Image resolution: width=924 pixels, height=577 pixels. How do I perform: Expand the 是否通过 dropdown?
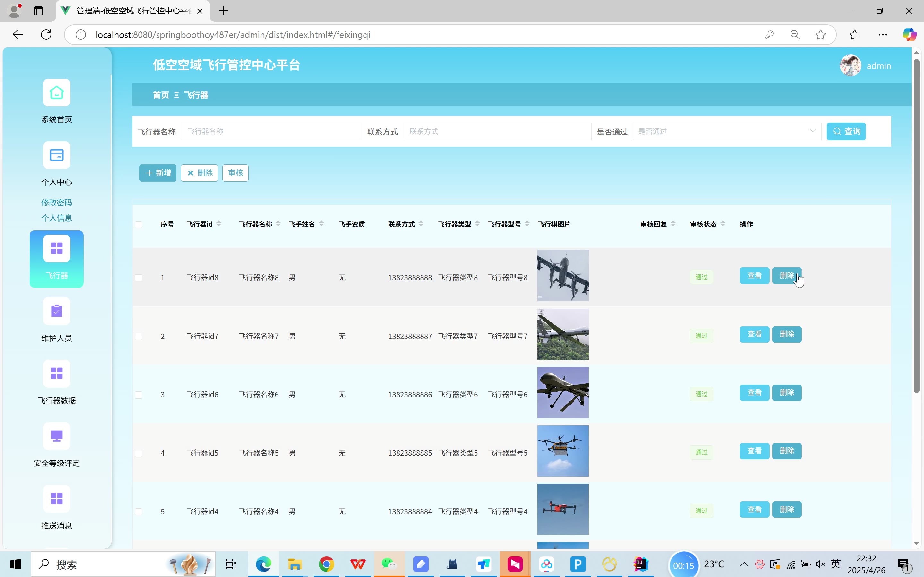[x=727, y=131]
